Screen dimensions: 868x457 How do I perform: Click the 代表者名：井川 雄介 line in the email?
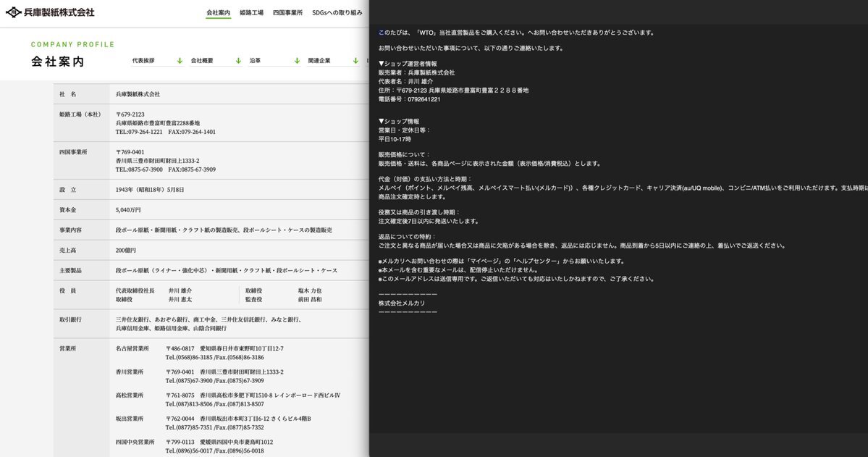[406, 82]
